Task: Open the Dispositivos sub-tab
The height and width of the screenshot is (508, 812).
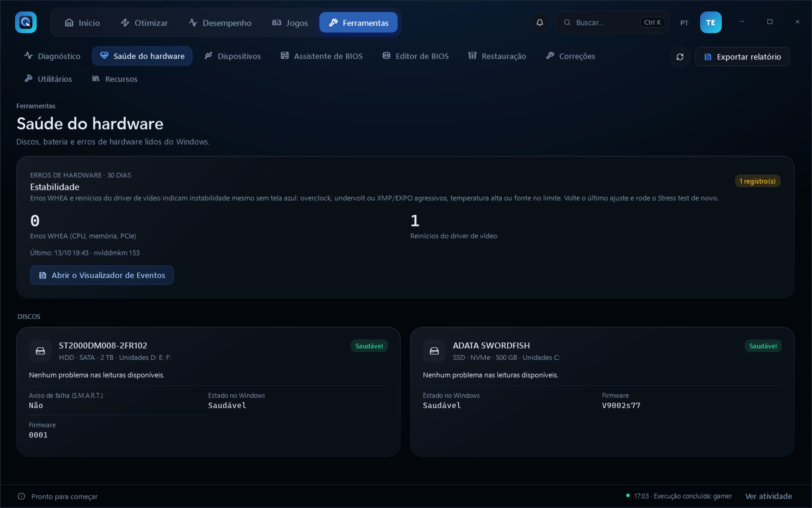Action: [233, 56]
